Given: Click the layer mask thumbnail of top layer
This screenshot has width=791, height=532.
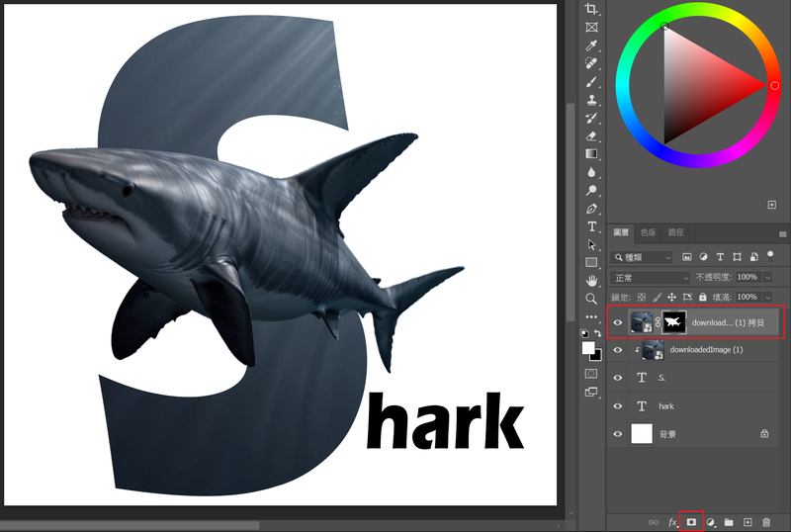Looking at the screenshot, I should [674, 322].
